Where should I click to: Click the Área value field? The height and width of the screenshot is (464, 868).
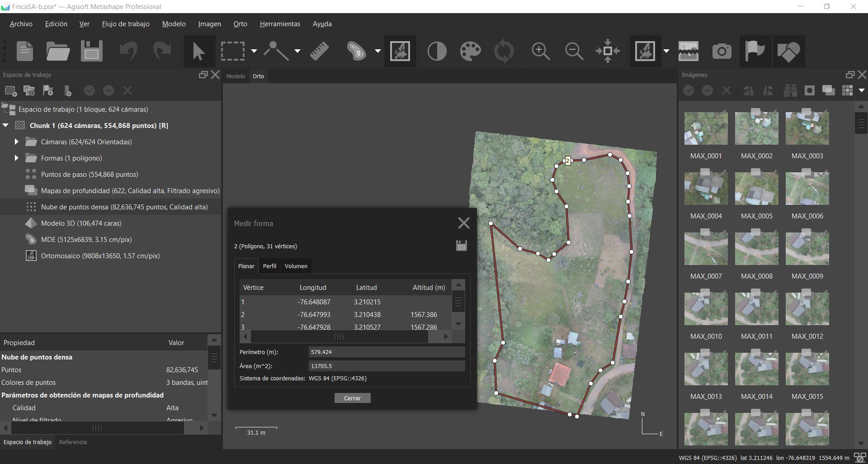pos(387,366)
